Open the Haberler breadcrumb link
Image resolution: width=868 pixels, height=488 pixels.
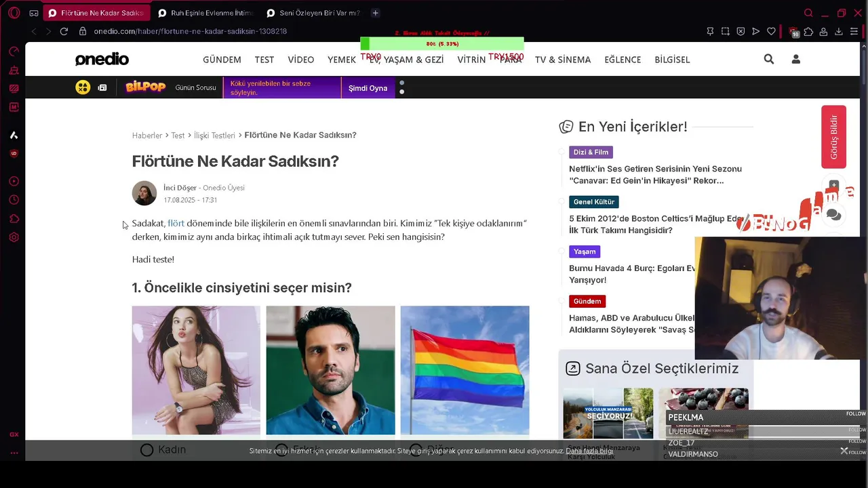(147, 136)
